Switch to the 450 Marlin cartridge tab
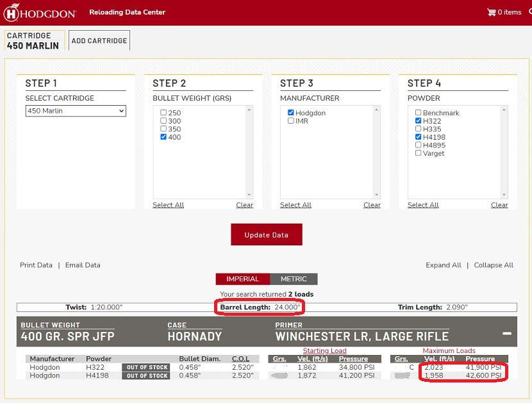The height and width of the screenshot is (403, 532). pos(35,41)
